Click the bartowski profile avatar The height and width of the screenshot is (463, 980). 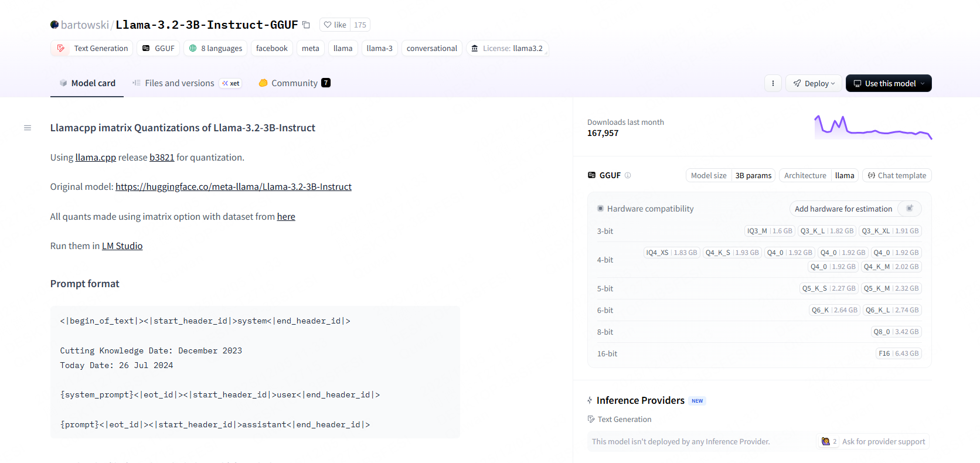(x=55, y=25)
